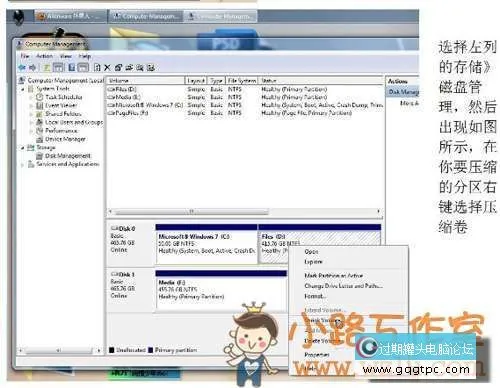Select the Windows 7 (C:) partition block

click(206, 244)
